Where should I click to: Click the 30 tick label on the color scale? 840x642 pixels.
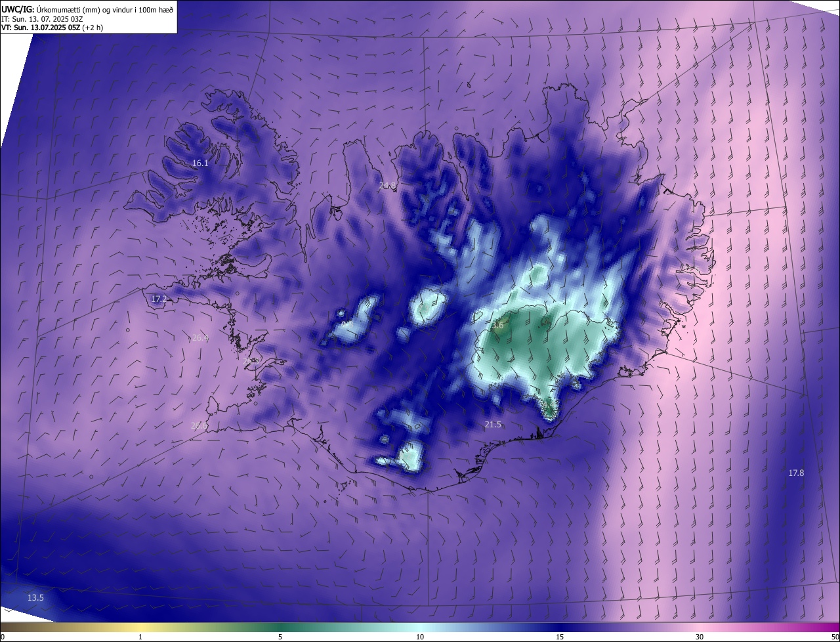coord(700,637)
